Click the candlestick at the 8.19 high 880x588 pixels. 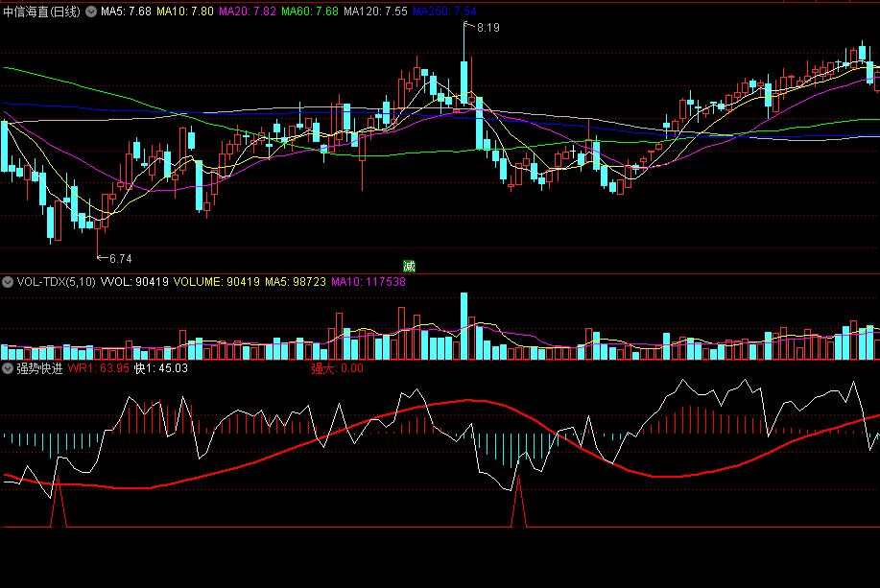tap(464, 63)
